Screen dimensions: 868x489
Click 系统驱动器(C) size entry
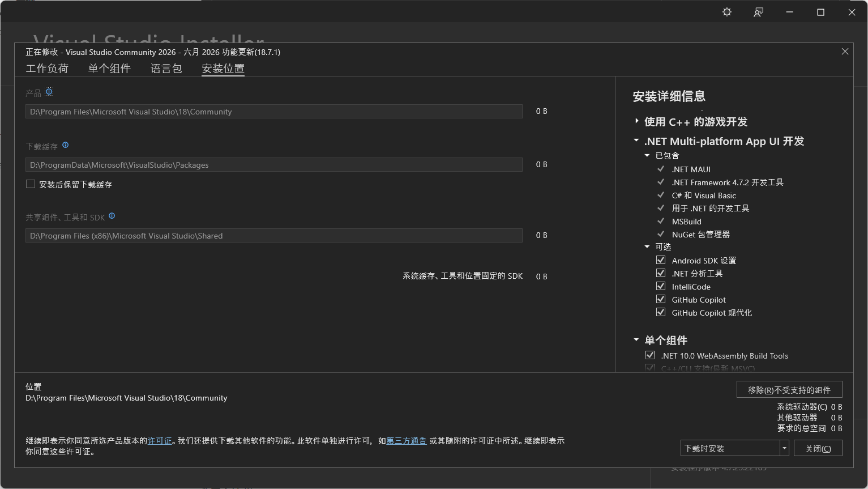(810, 407)
